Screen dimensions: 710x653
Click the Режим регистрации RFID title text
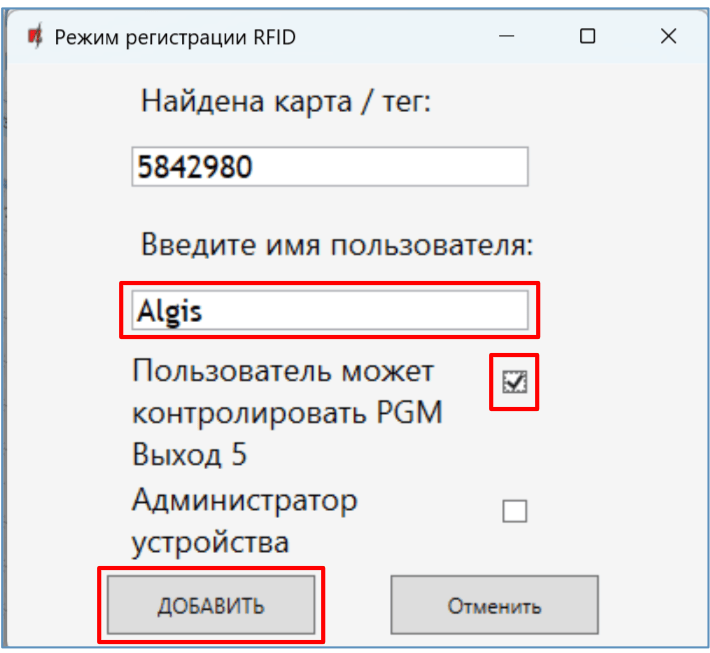(175, 37)
